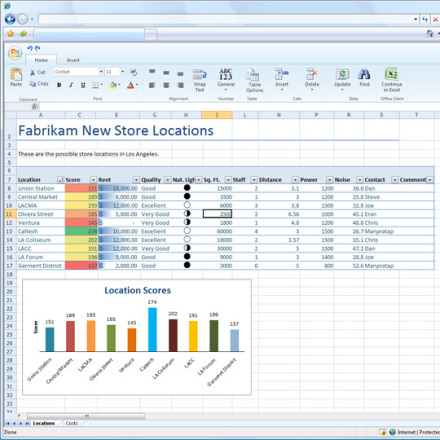Click the Copy icon

coord(32,84)
